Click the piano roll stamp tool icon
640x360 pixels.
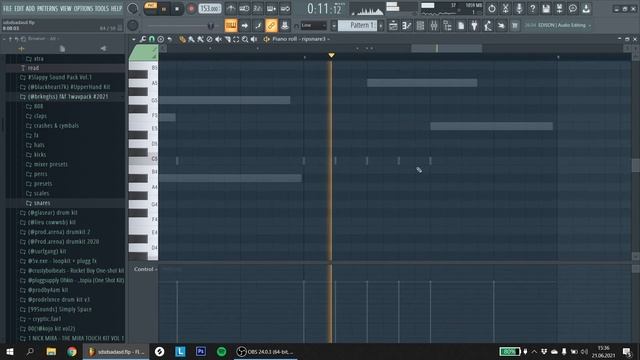(160, 39)
